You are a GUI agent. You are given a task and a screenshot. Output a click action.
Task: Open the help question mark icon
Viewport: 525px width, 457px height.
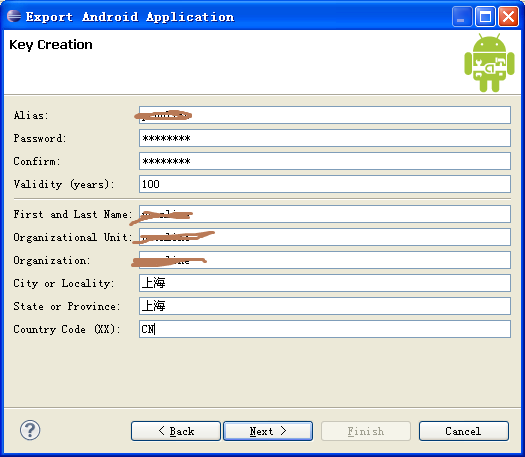pos(30,430)
